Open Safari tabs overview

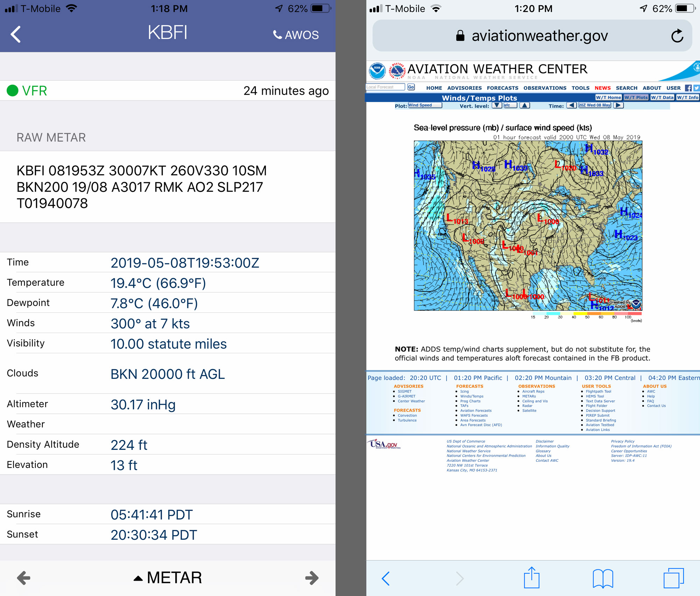674,578
